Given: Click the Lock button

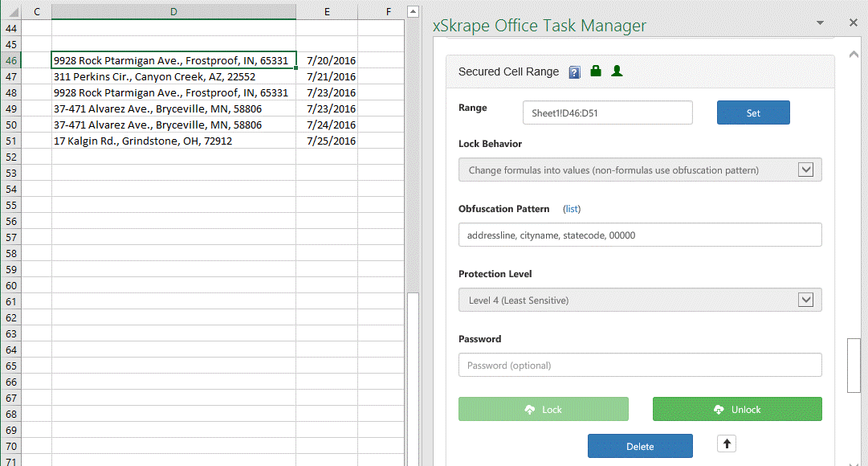Looking at the screenshot, I should tap(543, 409).
